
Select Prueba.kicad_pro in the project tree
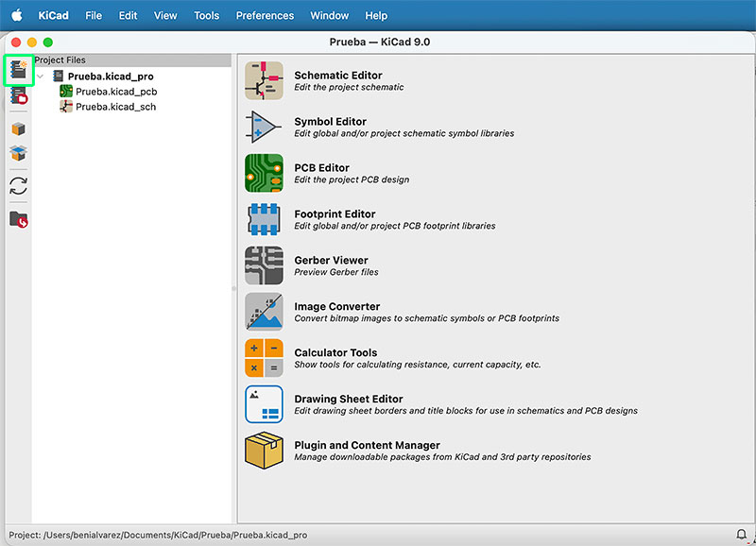click(x=111, y=77)
